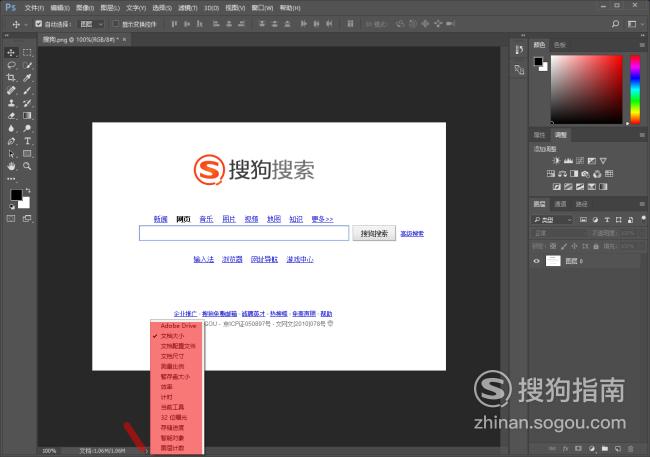Image resolution: width=650 pixels, height=457 pixels.
Task: Add a Hue/Saturation adjustment
Action: [551, 174]
